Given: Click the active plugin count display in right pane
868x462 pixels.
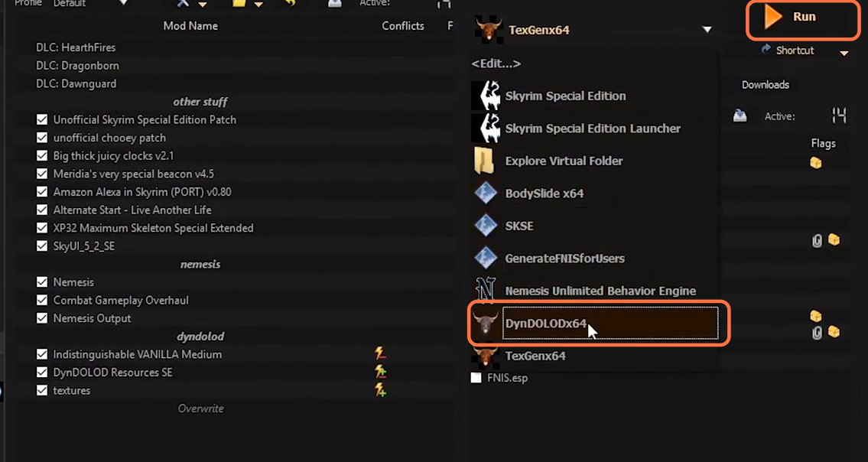Looking at the screenshot, I should (839, 115).
